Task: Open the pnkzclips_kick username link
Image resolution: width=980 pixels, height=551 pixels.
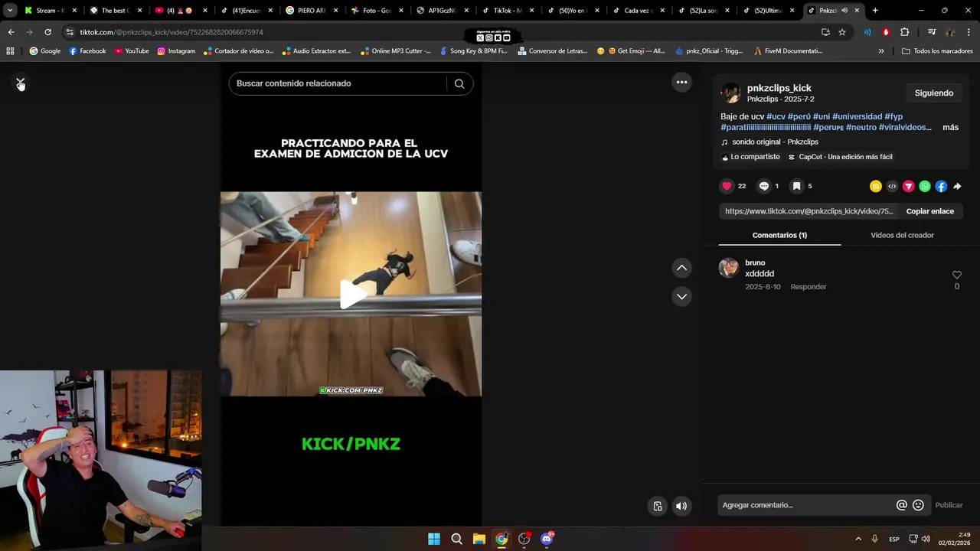Action: point(779,88)
